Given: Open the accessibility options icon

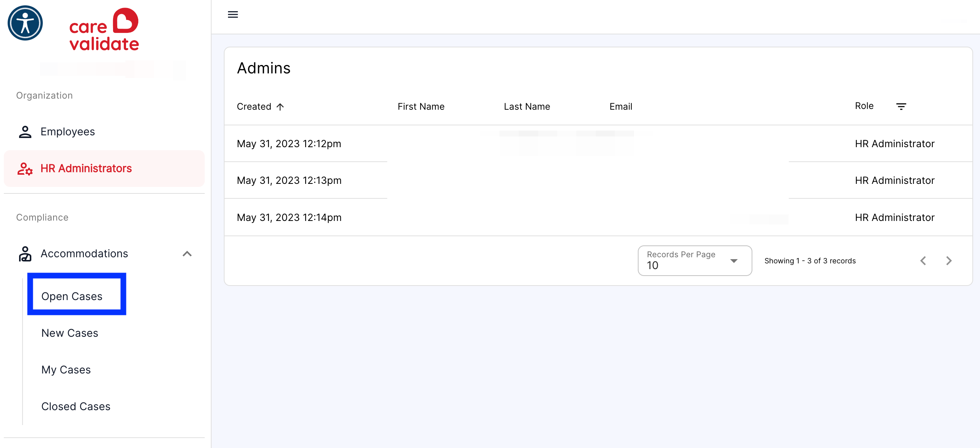Looking at the screenshot, I should pyautogui.click(x=25, y=23).
